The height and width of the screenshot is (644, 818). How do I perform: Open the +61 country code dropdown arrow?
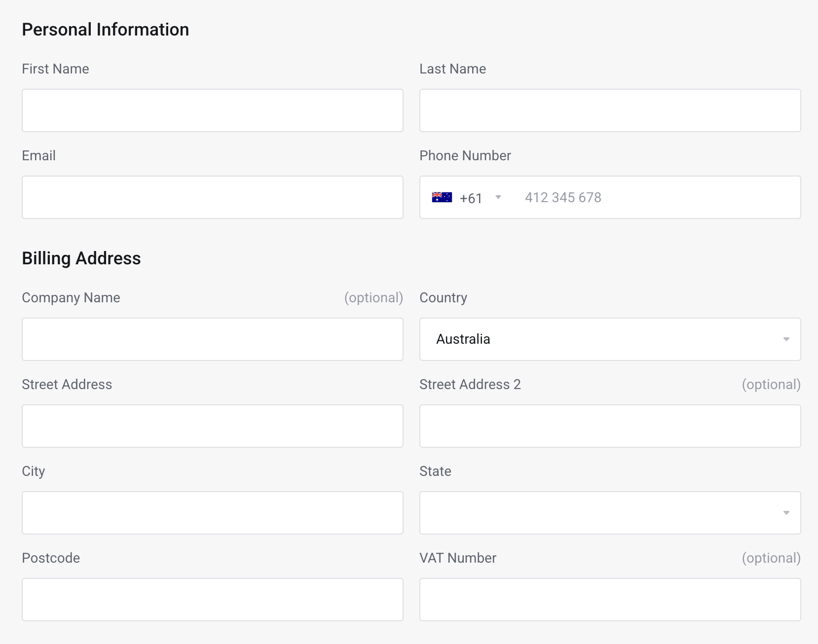tap(498, 197)
